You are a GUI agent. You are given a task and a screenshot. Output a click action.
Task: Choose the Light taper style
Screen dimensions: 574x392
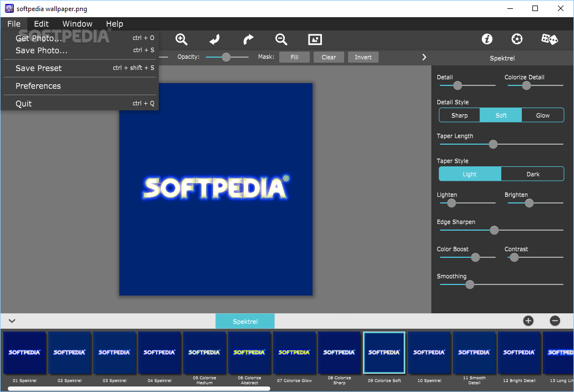coord(470,174)
